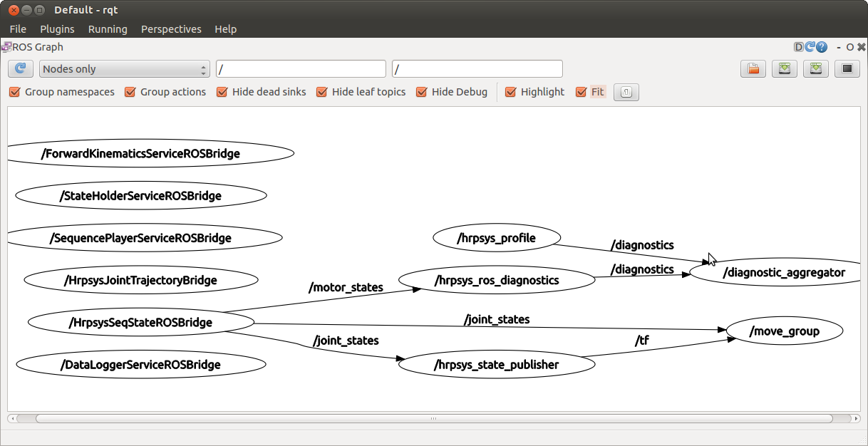Image resolution: width=868 pixels, height=446 pixels.
Task: Uncheck Group namespaces checkbox
Action: coord(15,92)
